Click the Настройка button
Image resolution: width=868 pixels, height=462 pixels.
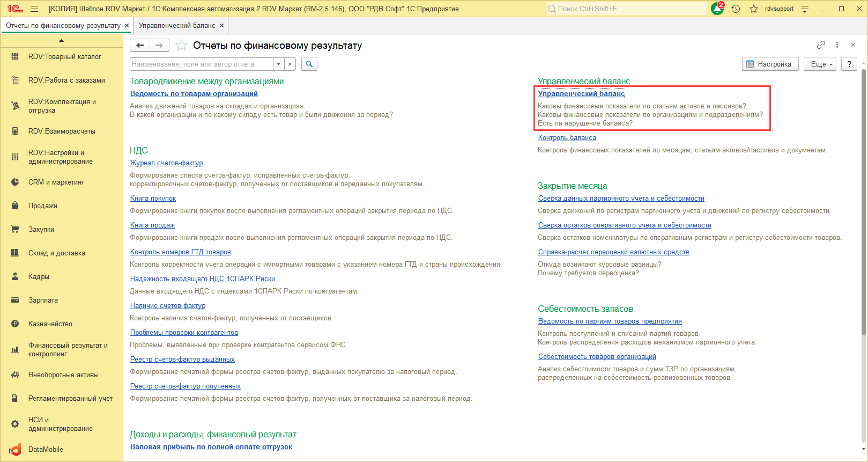tap(770, 64)
